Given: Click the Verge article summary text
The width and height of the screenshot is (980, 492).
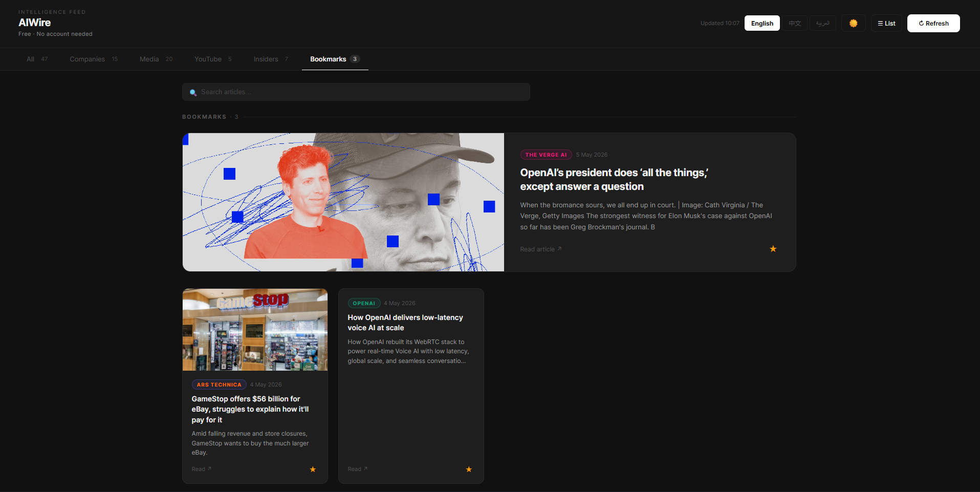Looking at the screenshot, I should click(x=646, y=216).
